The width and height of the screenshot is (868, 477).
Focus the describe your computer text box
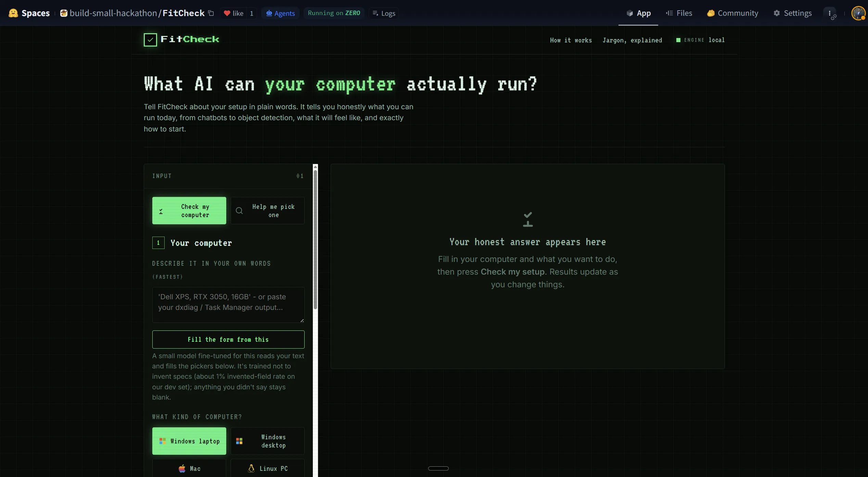click(228, 305)
